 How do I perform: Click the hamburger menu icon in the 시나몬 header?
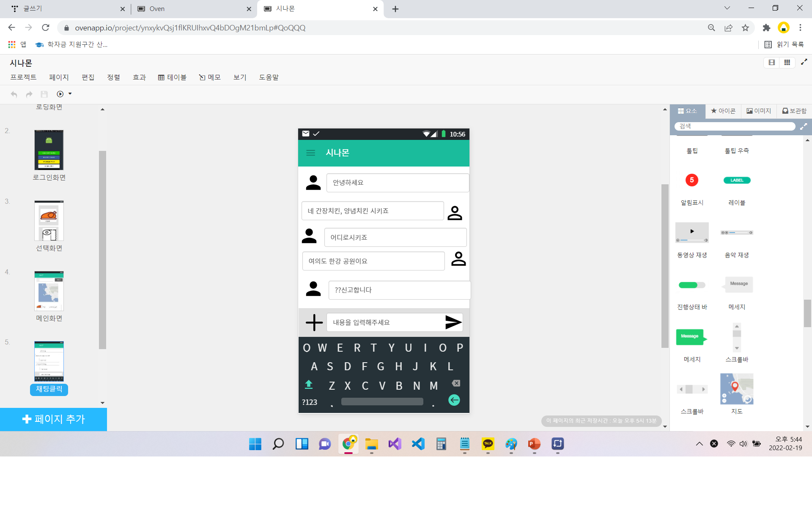coord(310,153)
